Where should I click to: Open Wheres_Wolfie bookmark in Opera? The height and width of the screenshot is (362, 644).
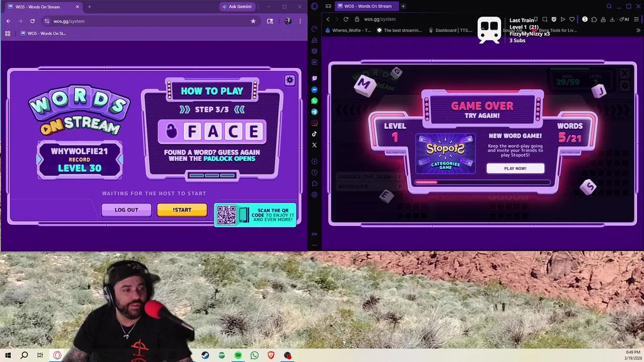pos(348,30)
